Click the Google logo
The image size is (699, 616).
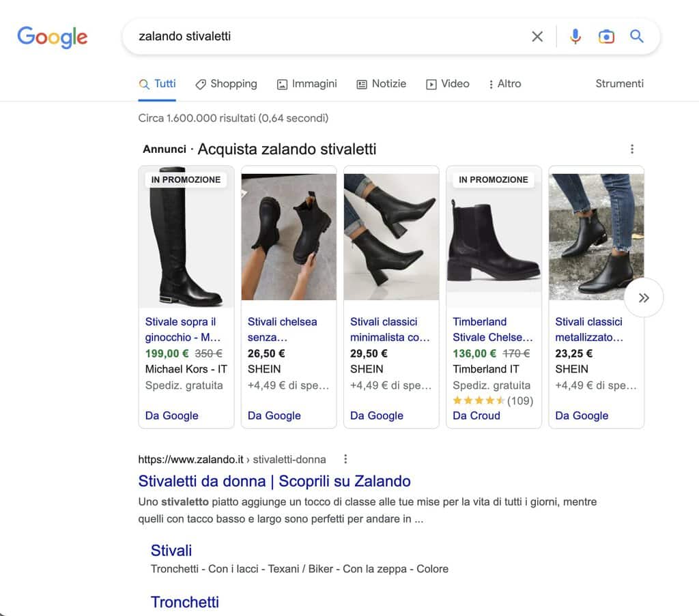tap(52, 37)
